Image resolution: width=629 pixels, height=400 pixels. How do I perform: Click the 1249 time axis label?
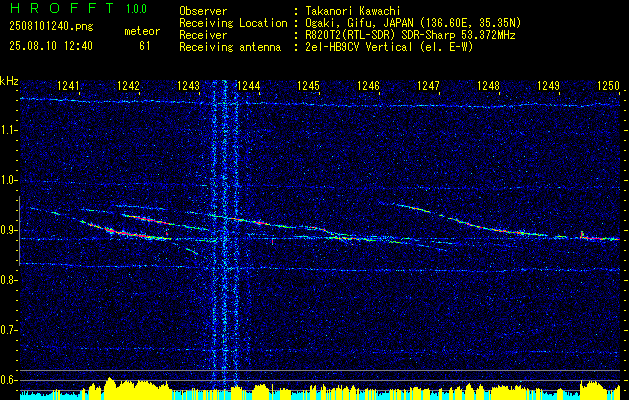tap(548, 85)
